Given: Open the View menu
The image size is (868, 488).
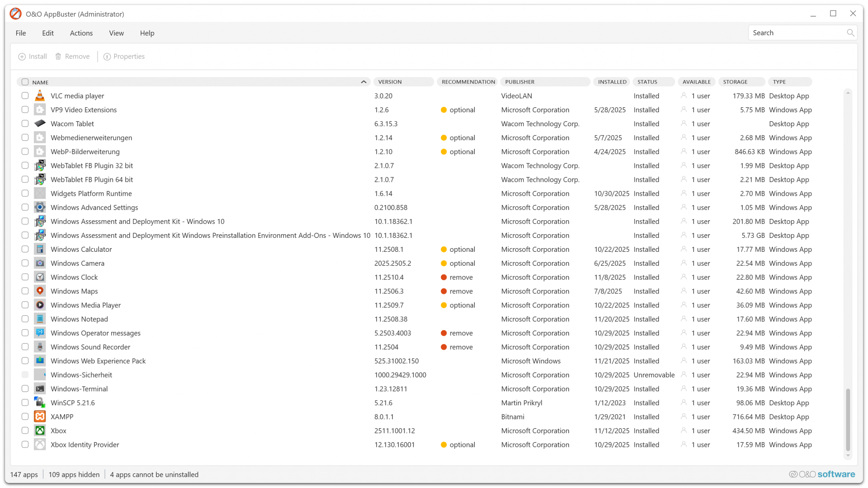Looking at the screenshot, I should coord(116,33).
